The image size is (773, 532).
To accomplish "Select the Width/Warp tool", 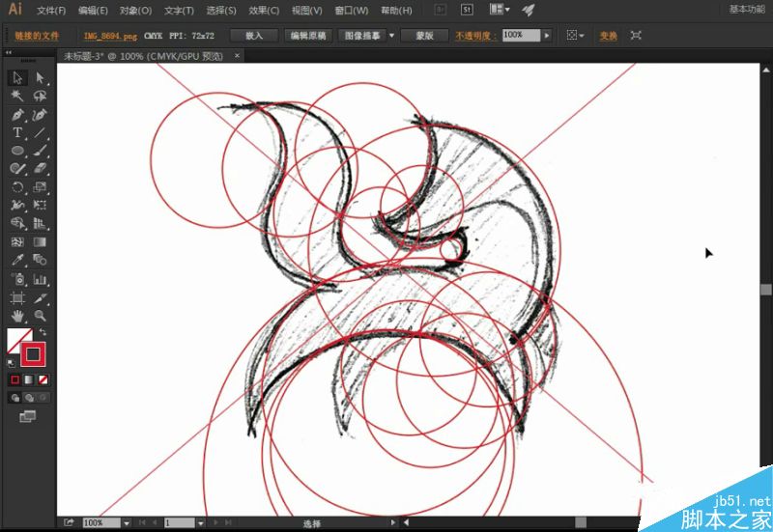I will pyautogui.click(x=17, y=205).
